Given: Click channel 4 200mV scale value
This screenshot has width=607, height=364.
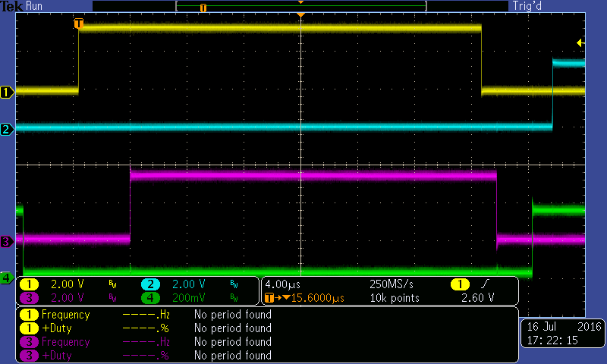Looking at the screenshot, I should click(x=188, y=298).
